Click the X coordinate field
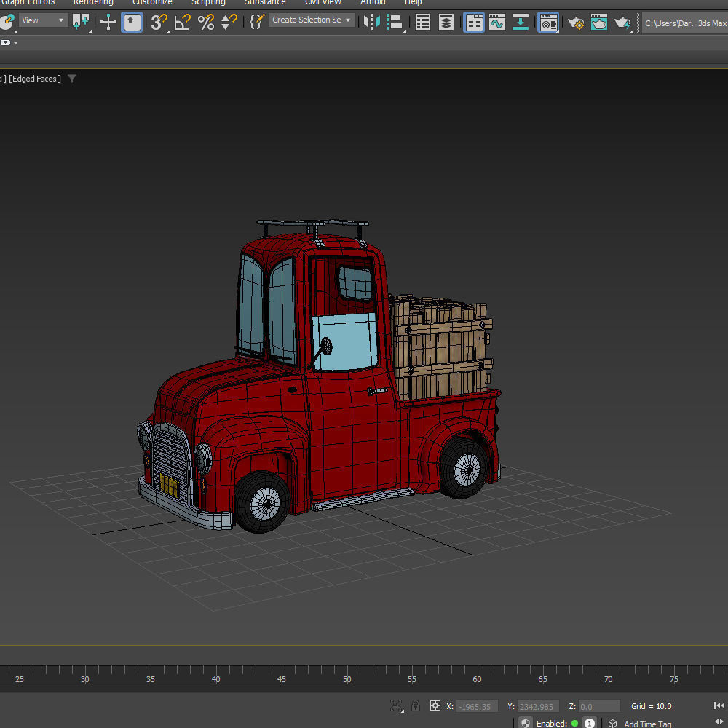This screenshot has width=728, height=728. tap(477, 706)
